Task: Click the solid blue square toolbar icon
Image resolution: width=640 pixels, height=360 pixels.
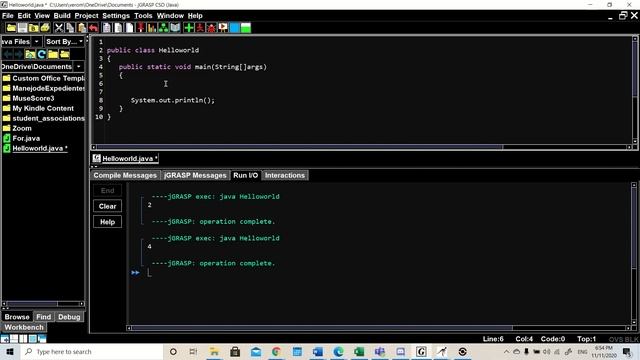Action: pyautogui.click(x=234, y=28)
